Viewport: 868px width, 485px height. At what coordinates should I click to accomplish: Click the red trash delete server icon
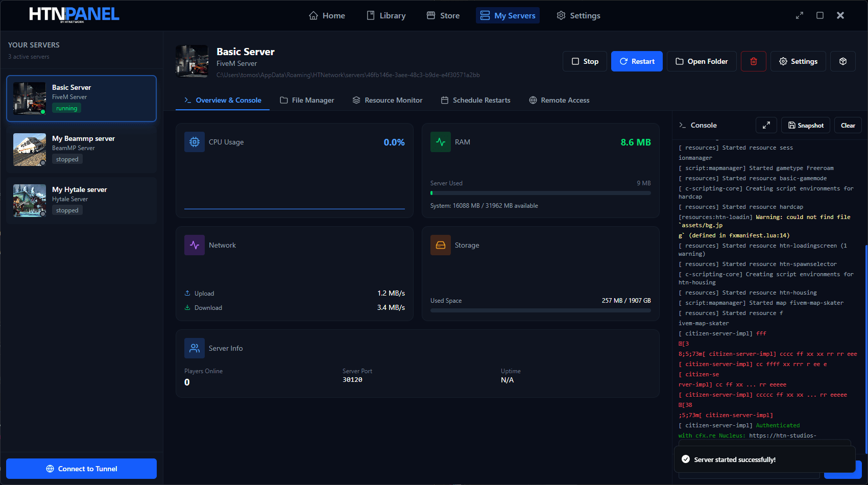[x=753, y=61]
